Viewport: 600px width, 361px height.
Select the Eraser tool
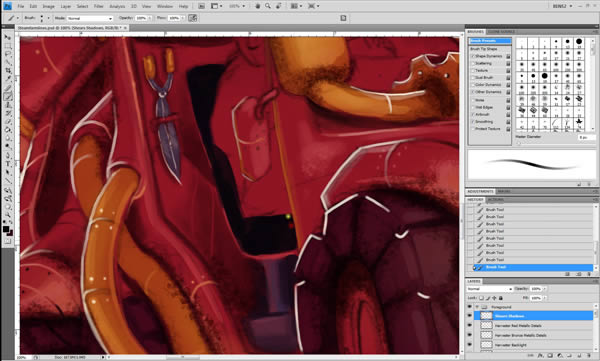pos(8,121)
